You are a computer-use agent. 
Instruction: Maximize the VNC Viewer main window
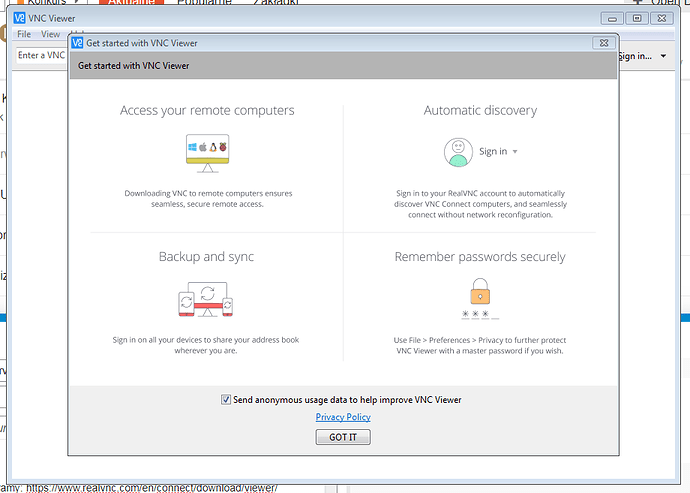(637, 18)
